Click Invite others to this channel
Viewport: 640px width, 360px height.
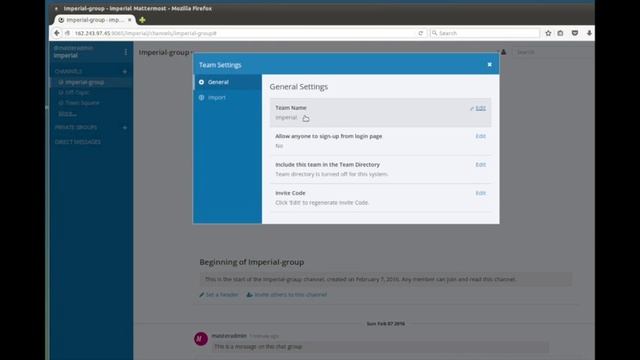(x=287, y=295)
